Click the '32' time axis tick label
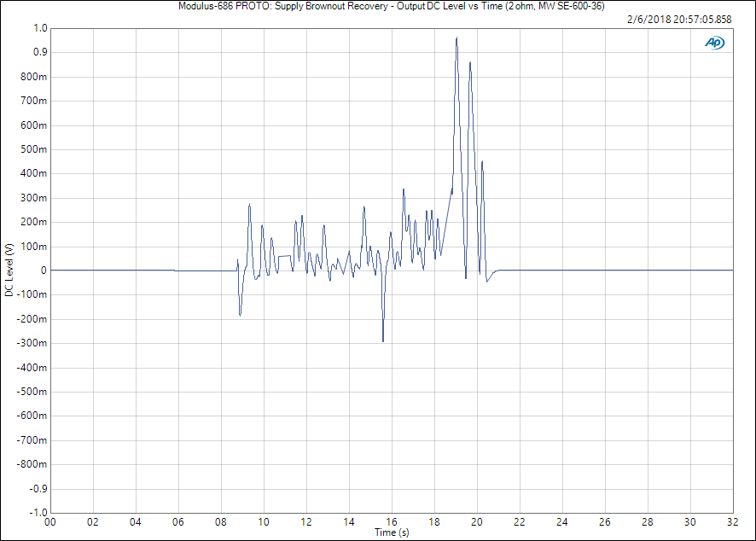The image size is (756, 541). click(732, 521)
